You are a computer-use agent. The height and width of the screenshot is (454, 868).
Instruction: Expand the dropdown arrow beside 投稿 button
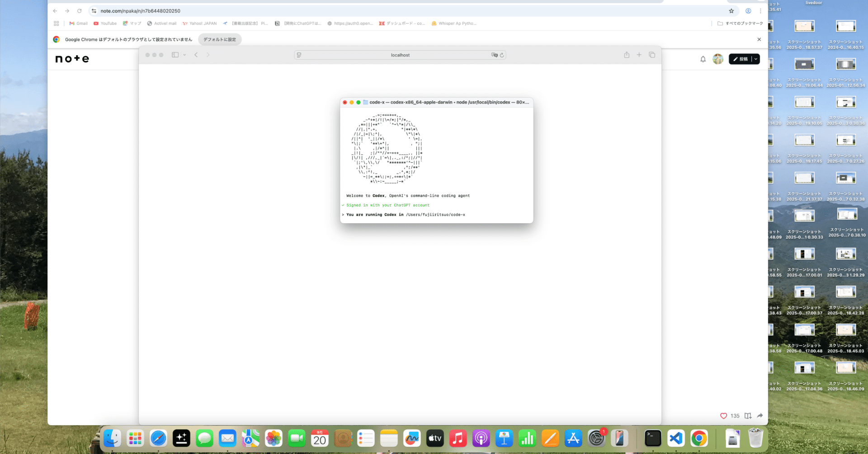pos(756,59)
